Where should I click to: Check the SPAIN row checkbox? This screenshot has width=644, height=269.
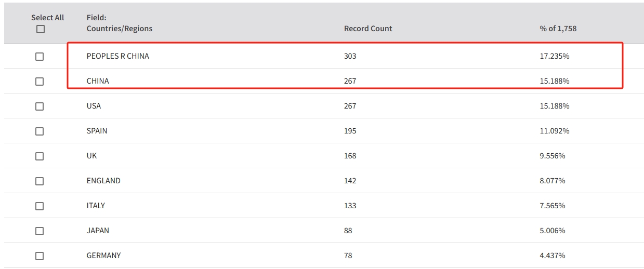40,131
